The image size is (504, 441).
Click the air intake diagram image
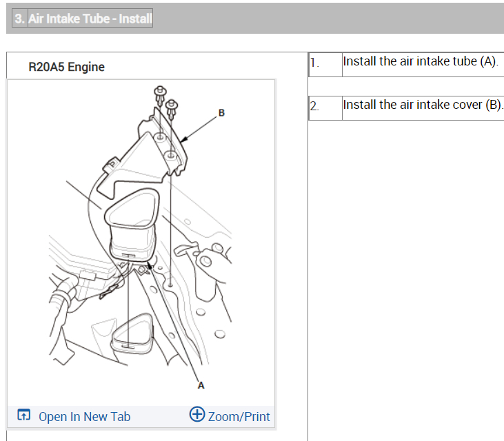(x=141, y=242)
